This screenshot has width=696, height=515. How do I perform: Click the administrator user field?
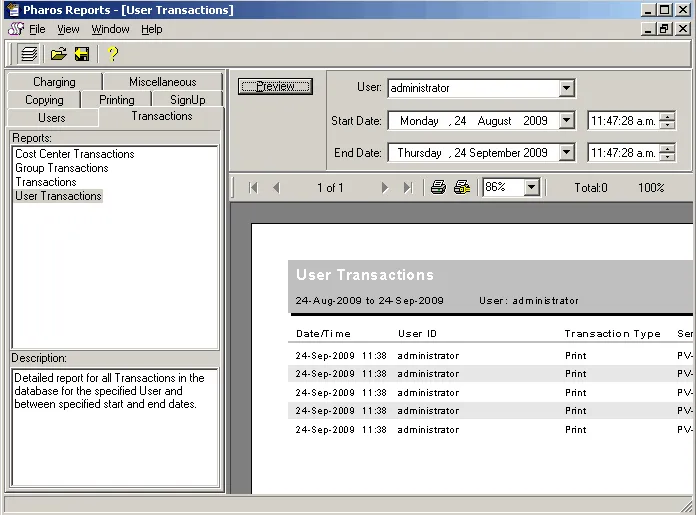click(x=473, y=88)
